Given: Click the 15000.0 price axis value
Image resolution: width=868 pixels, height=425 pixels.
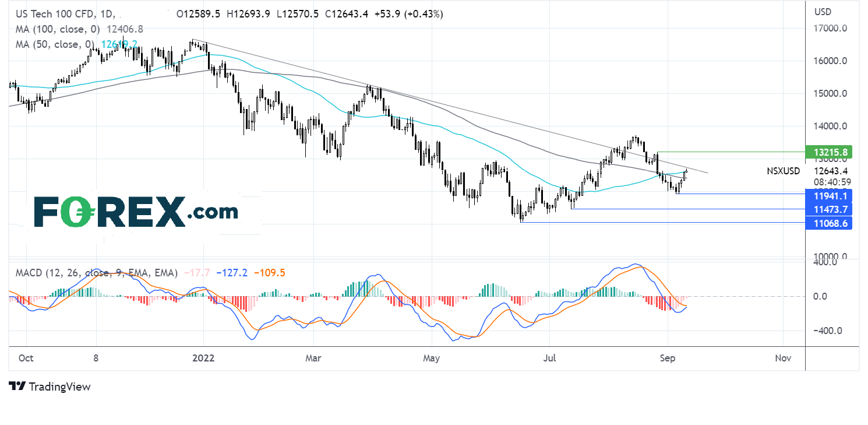Looking at the screenshot, I should pyautogui.click(x=830, y=94).
